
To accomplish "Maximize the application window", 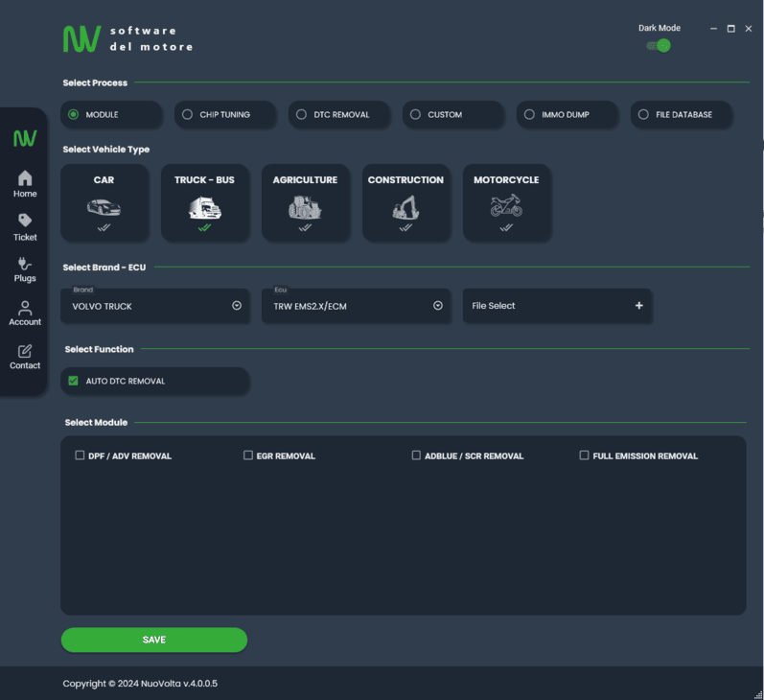I will coord(730,29).
